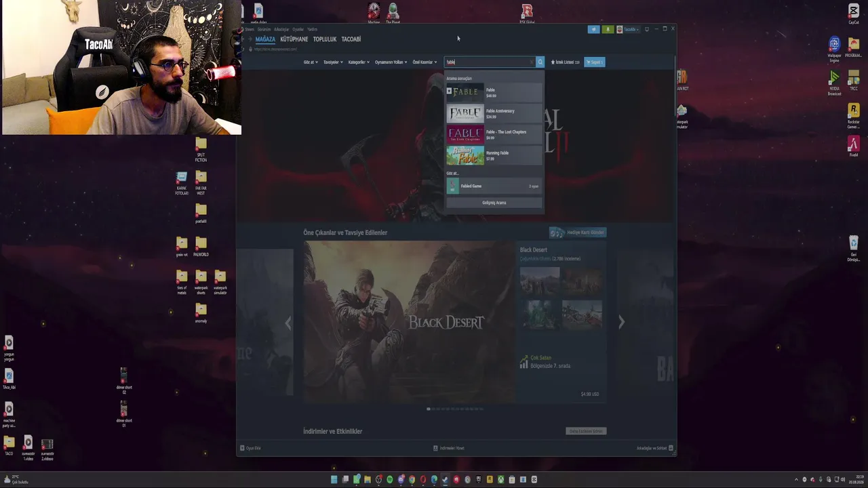Screen dimensions: 868x488
Task: Open the Xbox app taskbar icon
Action: tap(500, 480)
